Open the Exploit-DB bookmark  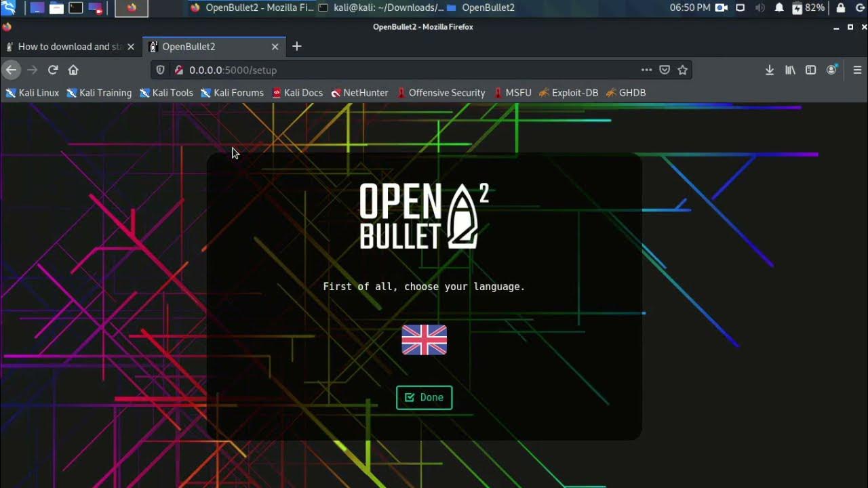(568, 93)
